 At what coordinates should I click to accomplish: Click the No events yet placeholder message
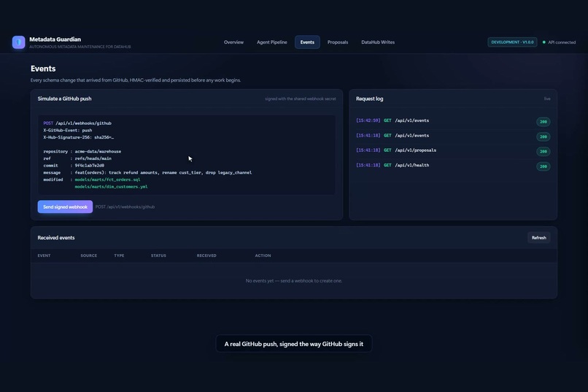point(293,280)
